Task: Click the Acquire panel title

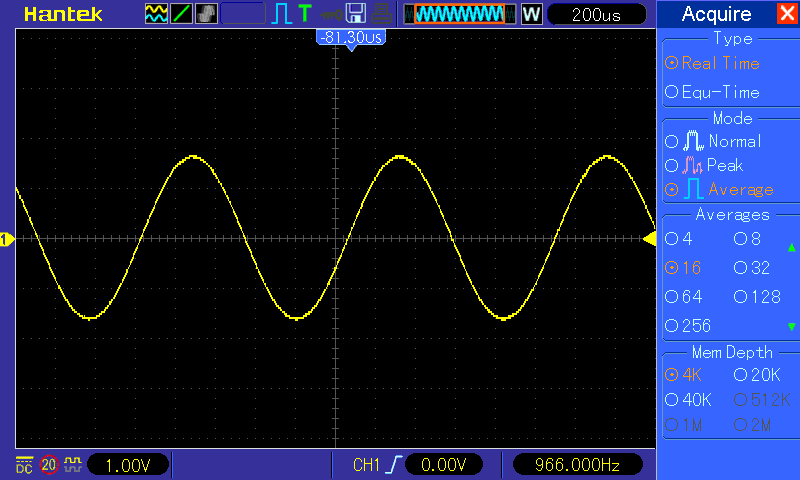Action: [716, 14]
